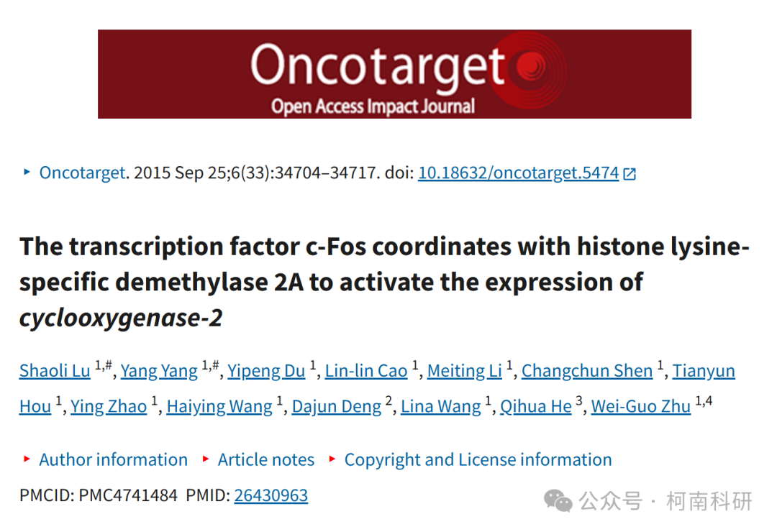This screenshot has height=532, width=777.
Task: Expand Author information section
Action: pyautogui.click(x=113, y=459)
